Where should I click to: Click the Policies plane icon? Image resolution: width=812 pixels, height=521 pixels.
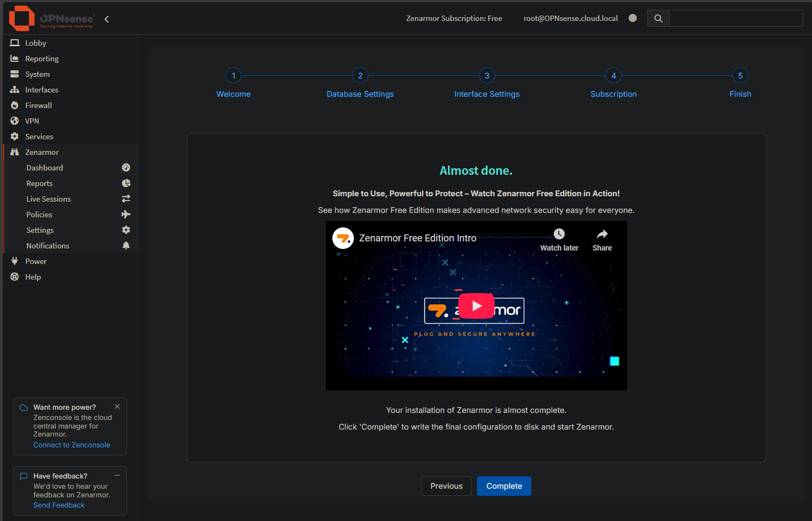tap(126, 215)
